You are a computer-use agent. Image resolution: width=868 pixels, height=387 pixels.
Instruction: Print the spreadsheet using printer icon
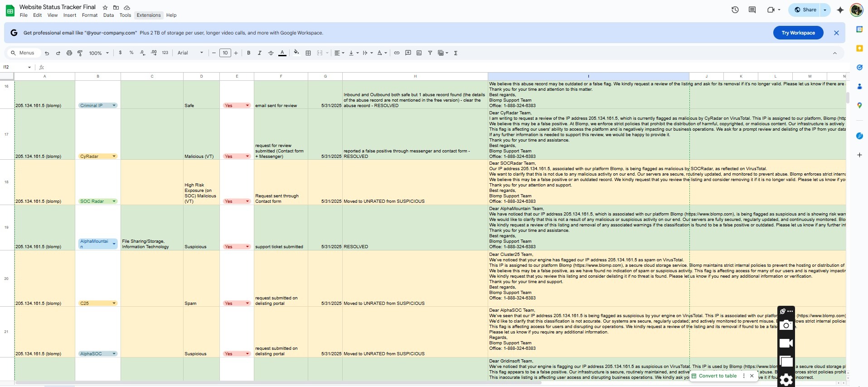coord(69,53)
